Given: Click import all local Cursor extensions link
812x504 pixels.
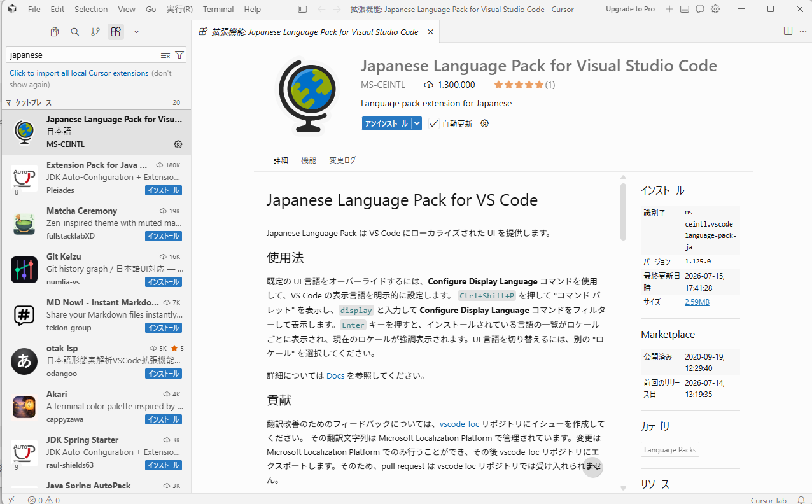Looking at the screenshot, I should [79, 73].
